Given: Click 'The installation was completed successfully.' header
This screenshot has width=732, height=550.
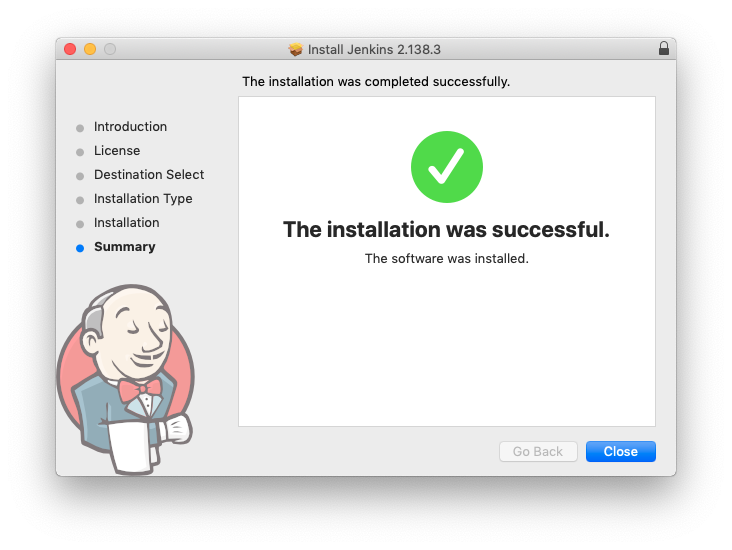Looking at the screenshot, I should coord(376,82).
